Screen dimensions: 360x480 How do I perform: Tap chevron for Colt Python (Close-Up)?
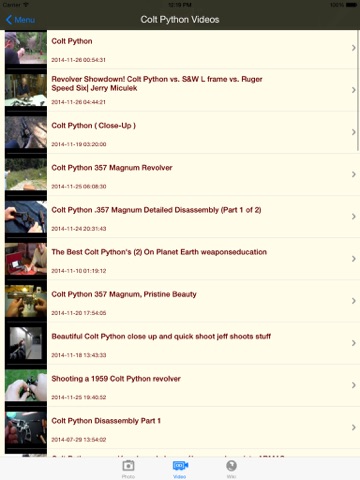click(354, 132)
